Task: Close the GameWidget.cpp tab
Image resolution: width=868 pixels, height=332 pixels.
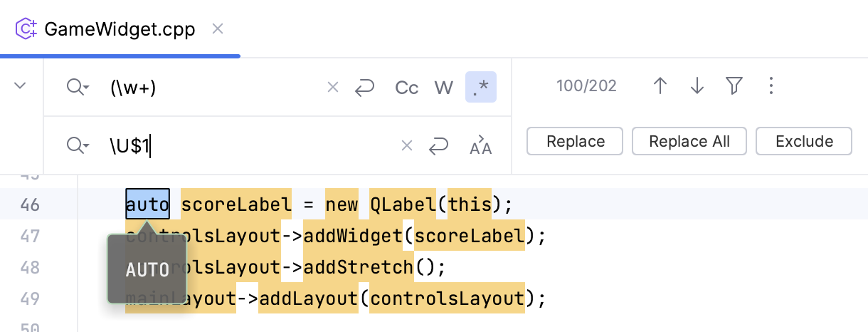Action: pos(218,29)
